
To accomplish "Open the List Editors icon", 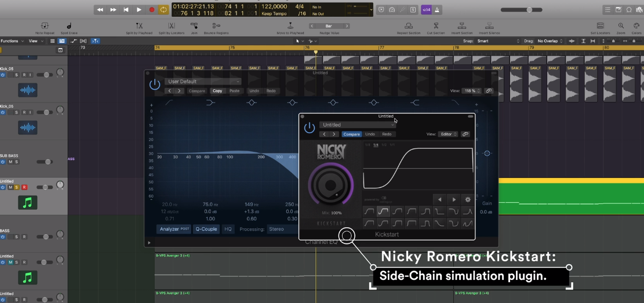I will click(607, 10).
